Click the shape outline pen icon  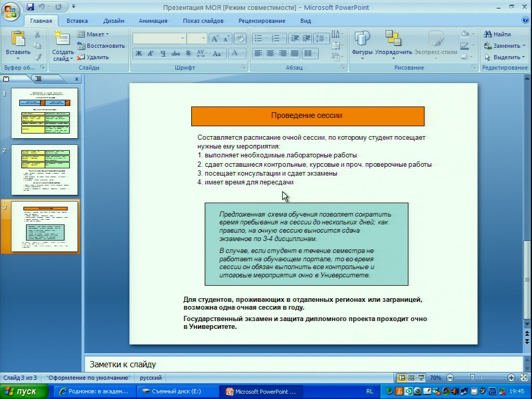(x=464, y=46)
